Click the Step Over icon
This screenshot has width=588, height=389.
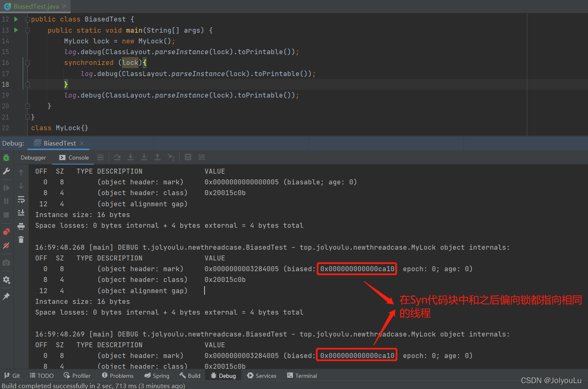[117, 157]
